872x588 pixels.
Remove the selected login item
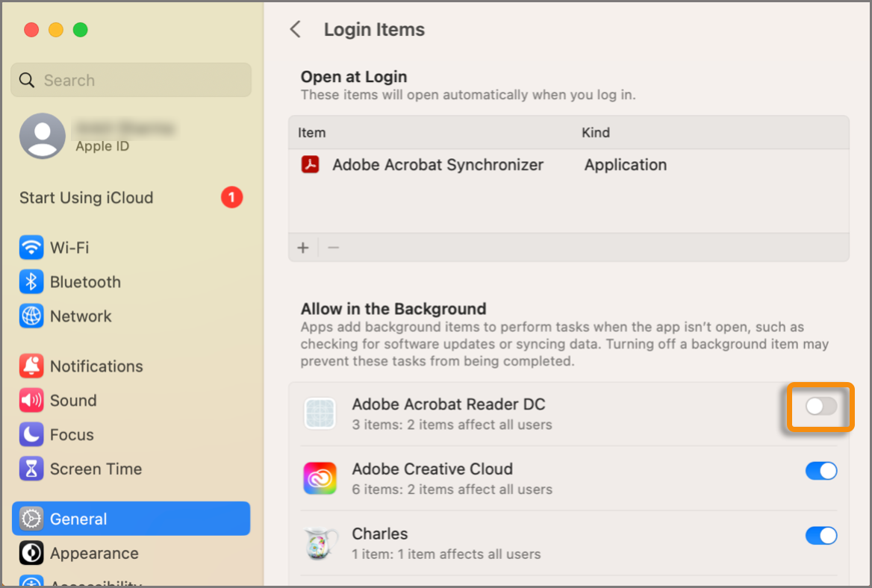[333, 247]
